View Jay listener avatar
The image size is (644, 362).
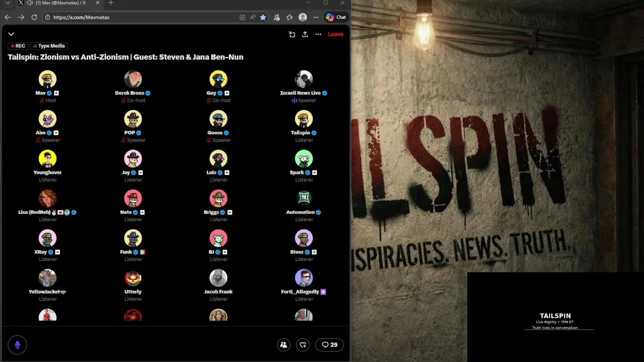133,159
